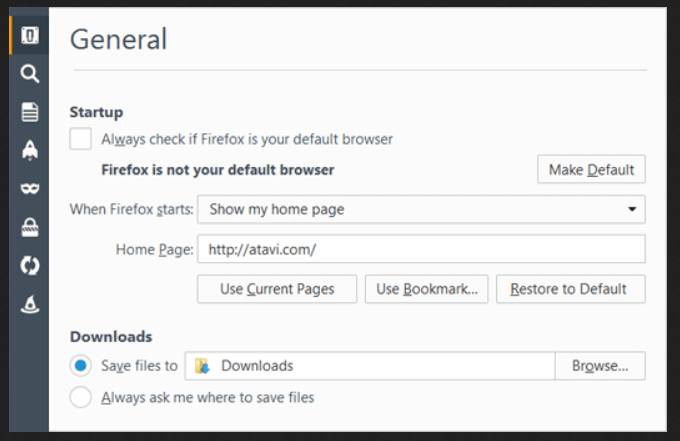
Task: Open the Security preferences padlock icon
Action: [x=30, y=227]
